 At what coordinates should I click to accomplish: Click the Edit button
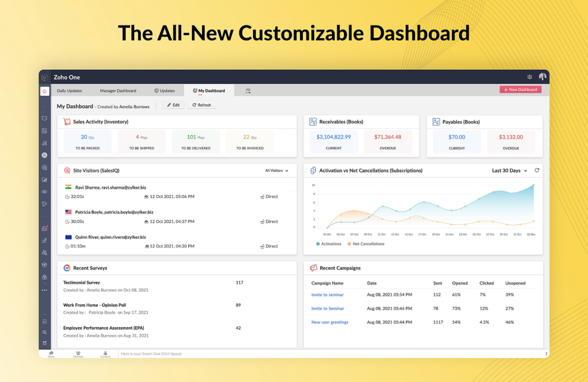coord(173,105)
